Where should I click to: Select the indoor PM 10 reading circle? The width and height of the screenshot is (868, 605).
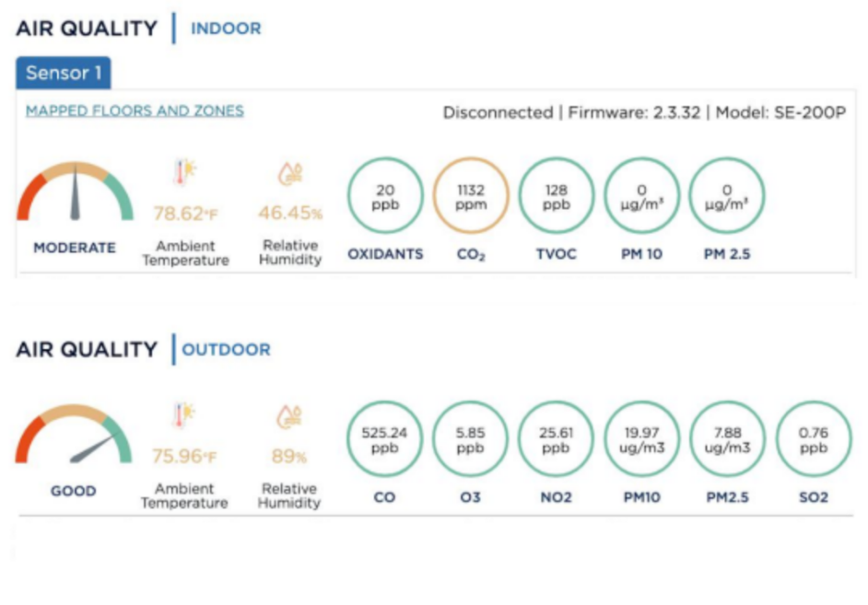coord(641,196)
